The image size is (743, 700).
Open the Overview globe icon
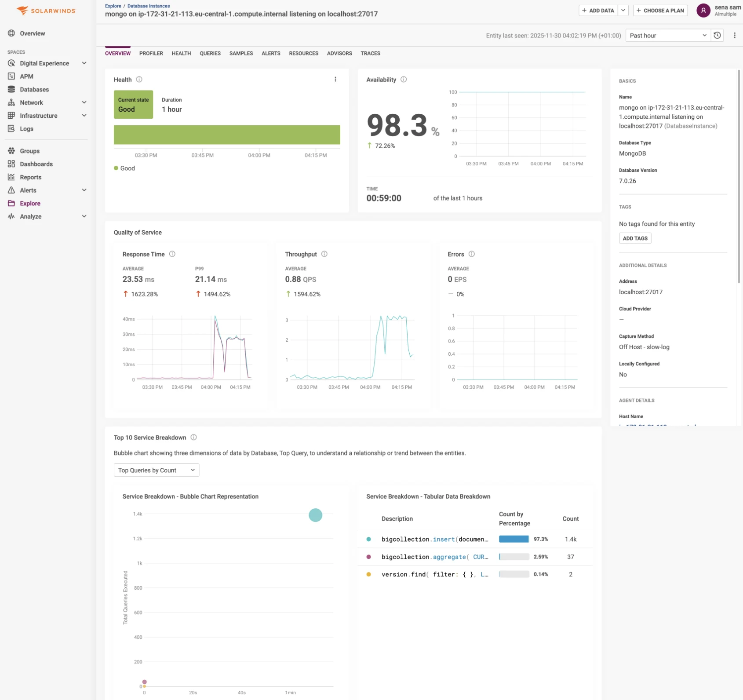pyautogui.click(x=11, y=33)
